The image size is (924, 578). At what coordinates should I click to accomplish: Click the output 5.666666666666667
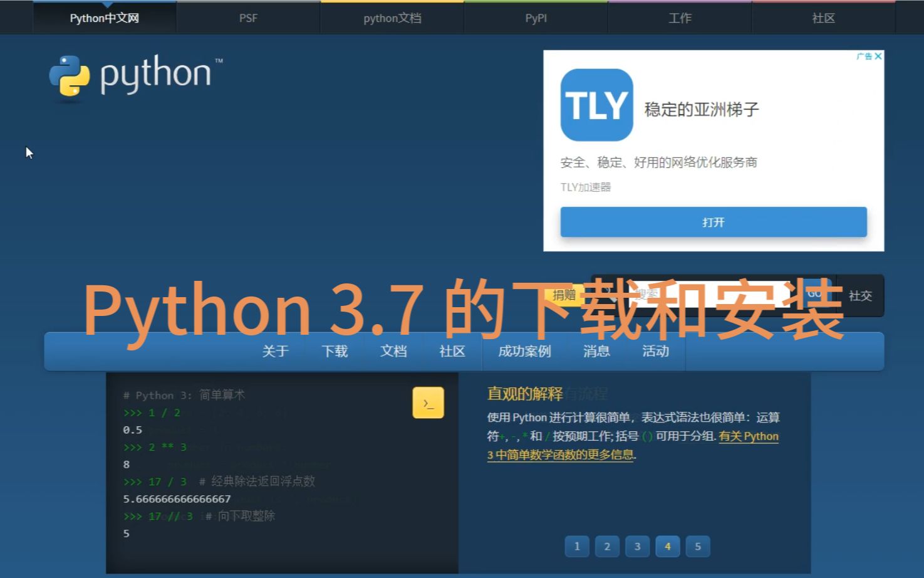(177, 499)
